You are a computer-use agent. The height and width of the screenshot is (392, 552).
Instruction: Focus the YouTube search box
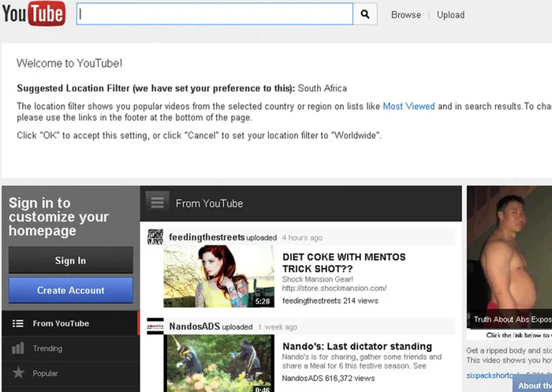(x=214, y=14)
